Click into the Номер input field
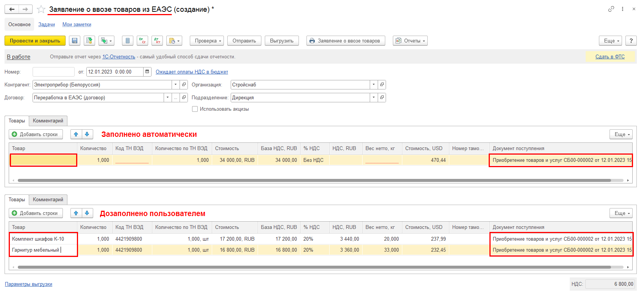Image resolution: width=644 pixels, height=296 pixels. pyautogui.click(x=53, y=72)
